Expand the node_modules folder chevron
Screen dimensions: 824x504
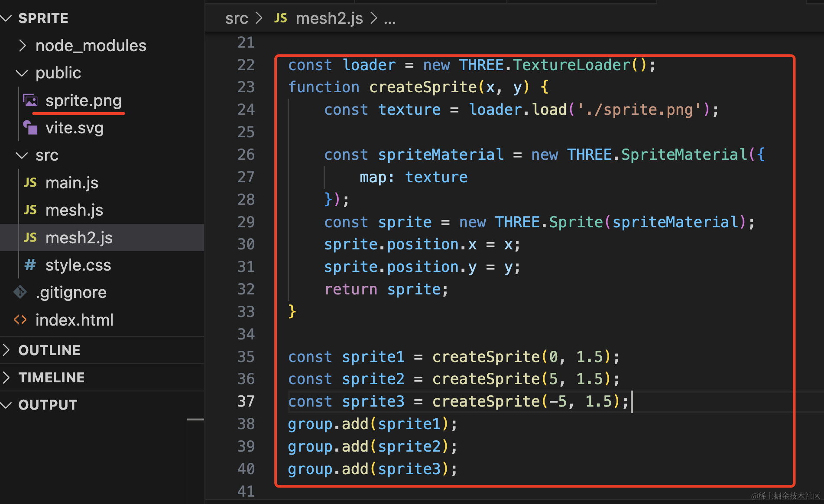coord(23,45)
